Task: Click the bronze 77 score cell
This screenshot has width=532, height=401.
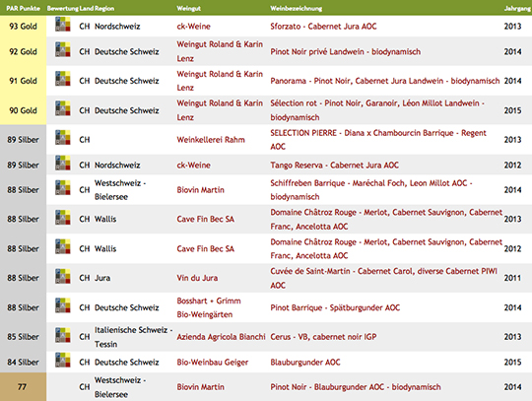Action: coord(23,387)
